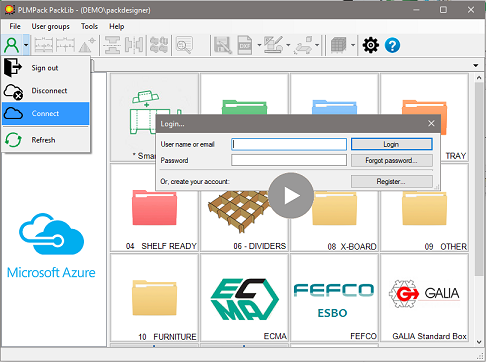Image resolution: width=486 pixels, height=362 pixels.
Task: Click the second dimension lines toolbar icon
Action: coord(65,45)
